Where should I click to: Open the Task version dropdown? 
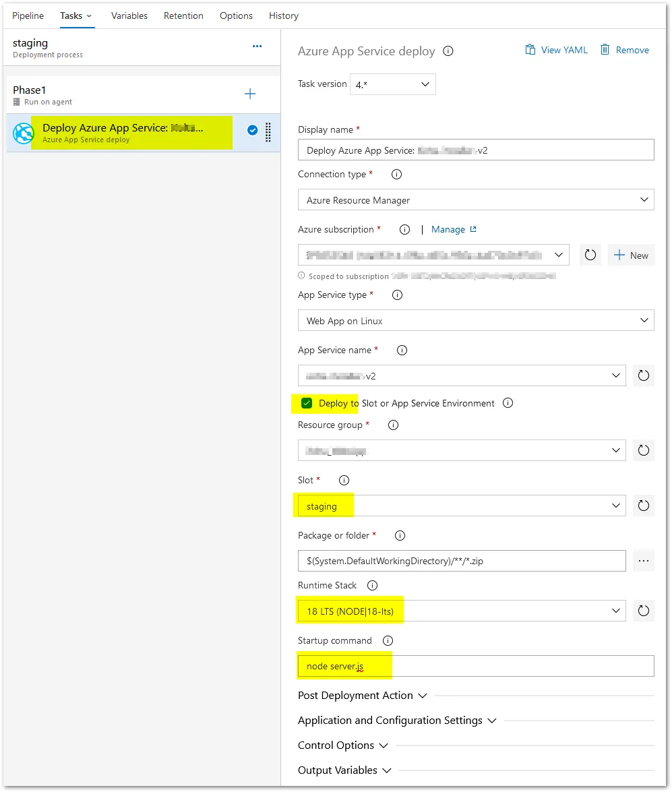392,84
